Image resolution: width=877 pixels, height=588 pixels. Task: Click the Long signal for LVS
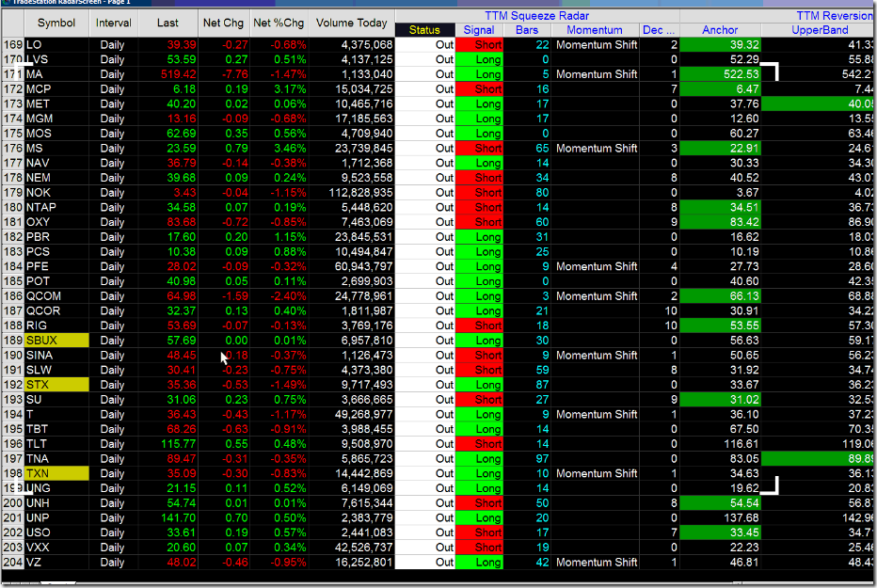(x=479, y=59)
